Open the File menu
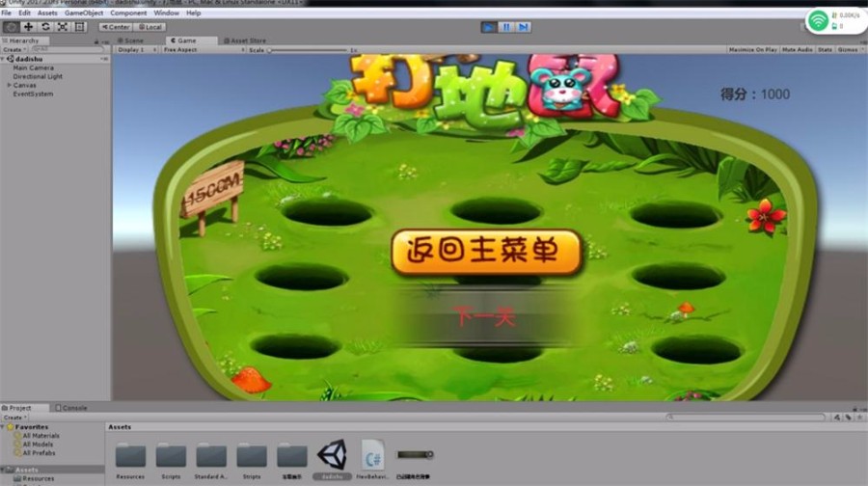868x486 pixels. tap(7, 13)
